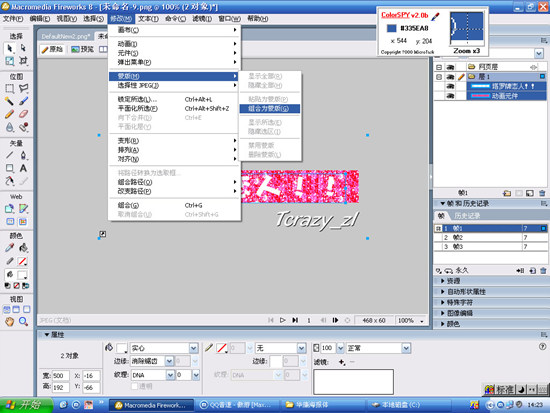Collapse the 层 1 layer tree
Image resolution: width=550 pixels, height=413 pixels.
pos(439,76)
